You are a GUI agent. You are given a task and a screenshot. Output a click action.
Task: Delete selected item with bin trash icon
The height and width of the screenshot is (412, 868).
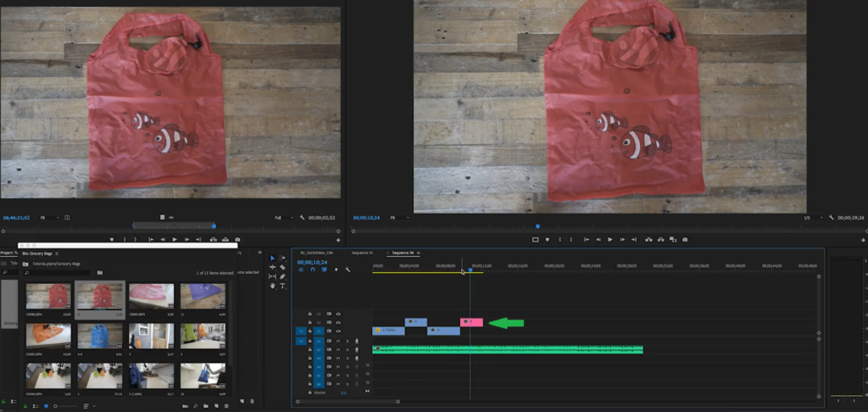(226, 406)
